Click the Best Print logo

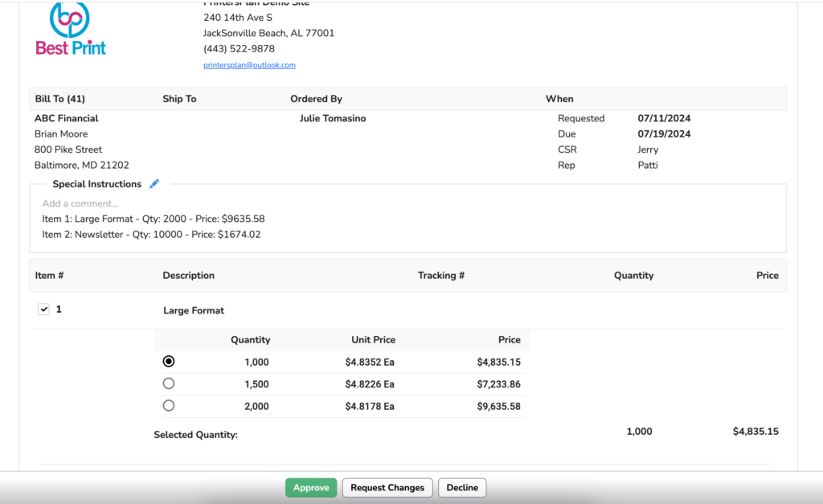click(70, 32)
